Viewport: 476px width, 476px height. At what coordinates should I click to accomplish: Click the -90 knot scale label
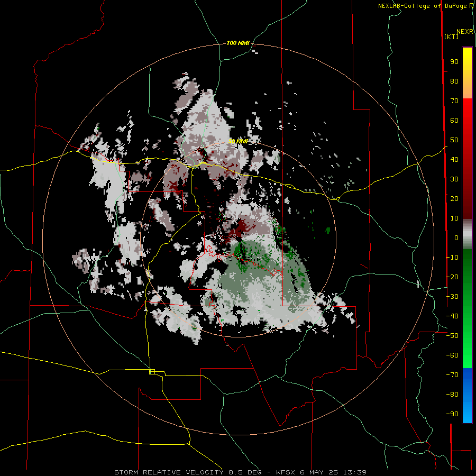click(x=452, y=414)
